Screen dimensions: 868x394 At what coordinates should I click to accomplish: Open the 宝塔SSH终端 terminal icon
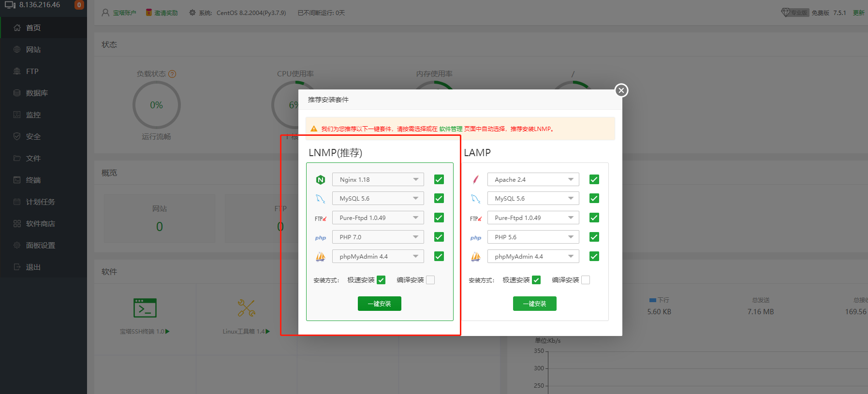point(145,308)
